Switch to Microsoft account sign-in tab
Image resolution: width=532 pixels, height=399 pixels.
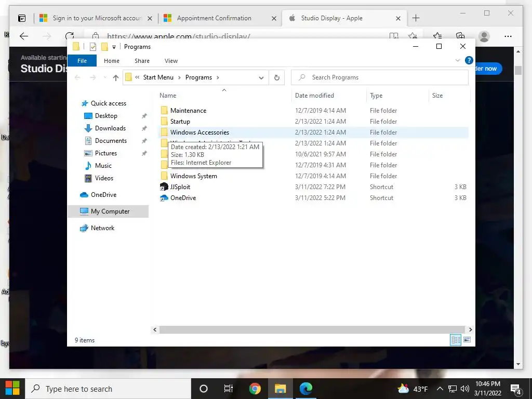tap(96, 18)
